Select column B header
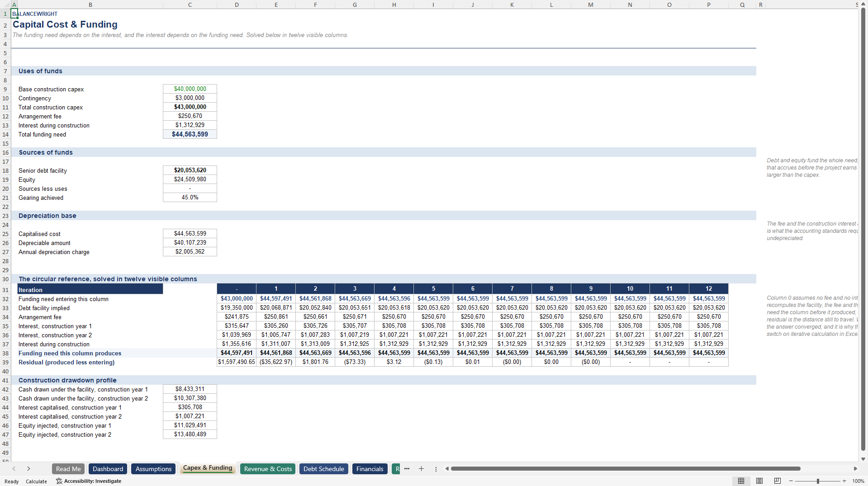Screen dimensions: 868x486 pos(90,5)
